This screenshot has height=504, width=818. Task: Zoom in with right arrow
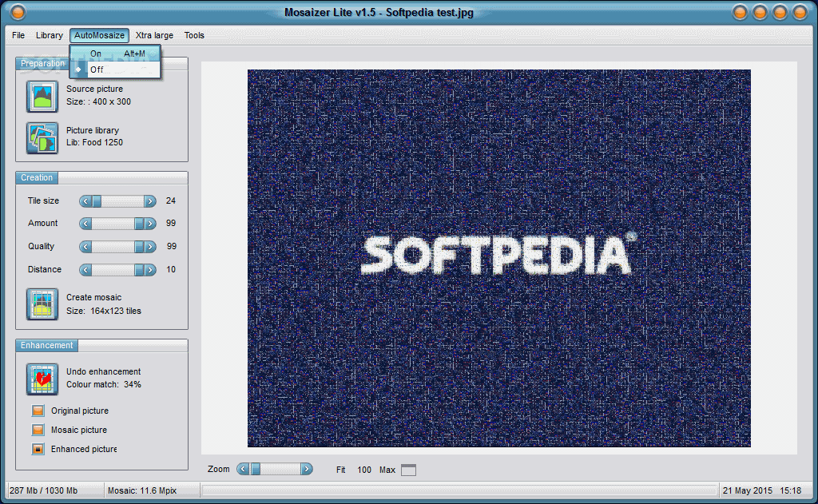[307, 469]
